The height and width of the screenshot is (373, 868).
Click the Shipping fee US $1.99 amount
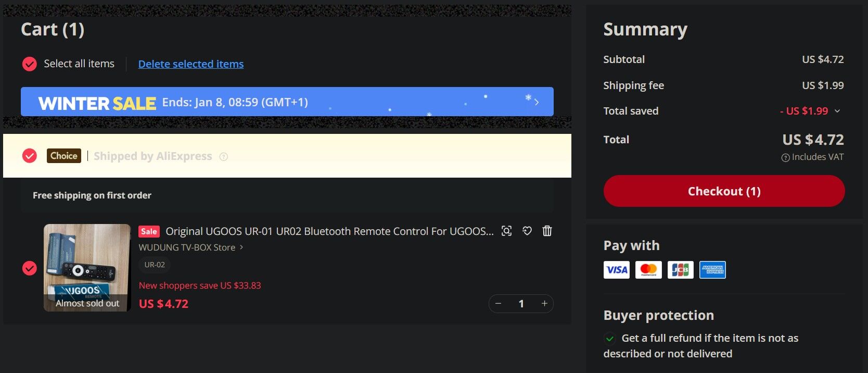pyautogui.click(x=823, y=85)
